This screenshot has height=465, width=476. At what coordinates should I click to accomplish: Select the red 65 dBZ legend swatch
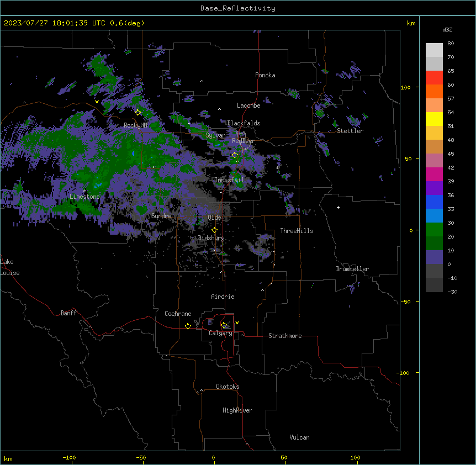coord(434,77)
